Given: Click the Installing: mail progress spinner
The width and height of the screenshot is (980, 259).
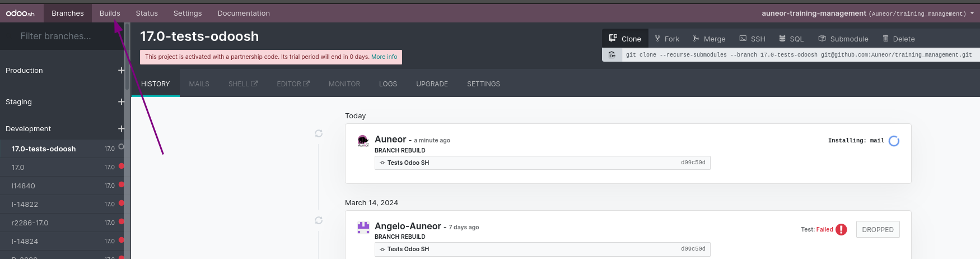Looking at the screenshot, I should 894,141.
